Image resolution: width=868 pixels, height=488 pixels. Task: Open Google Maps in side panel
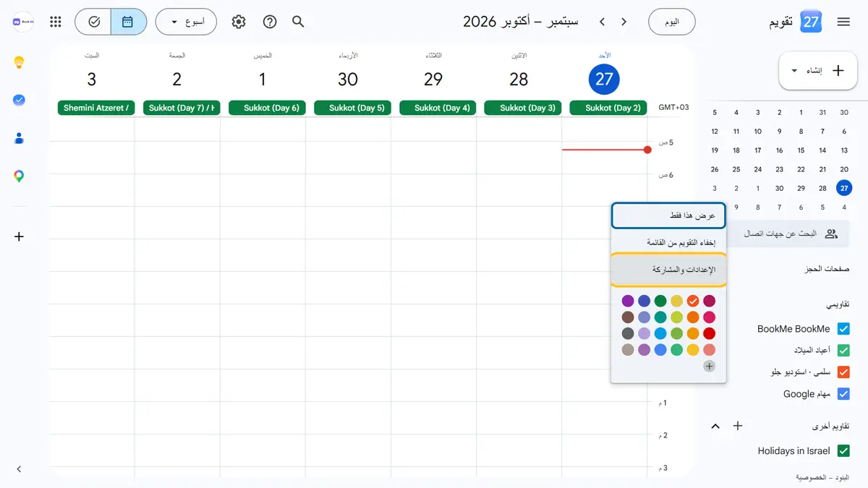(20, 176)
